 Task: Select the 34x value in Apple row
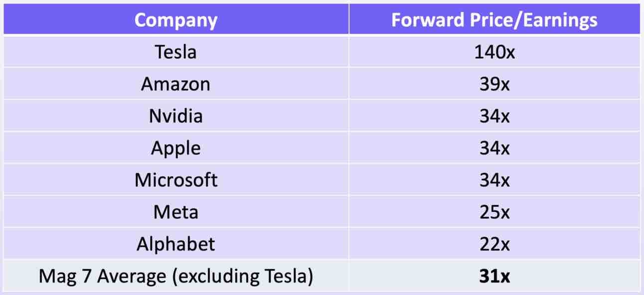tap(494, 148)
